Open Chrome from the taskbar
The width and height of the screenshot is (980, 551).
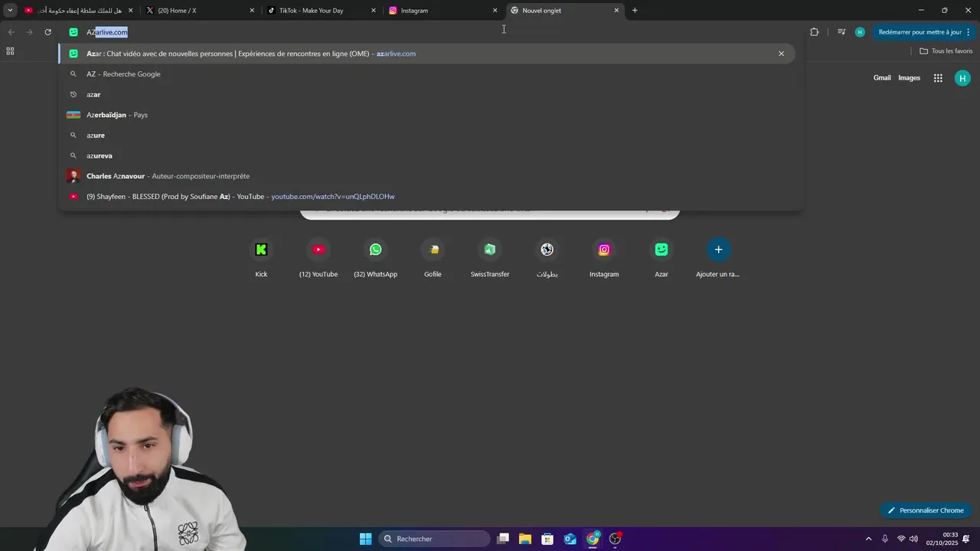[x=593, y=539]
